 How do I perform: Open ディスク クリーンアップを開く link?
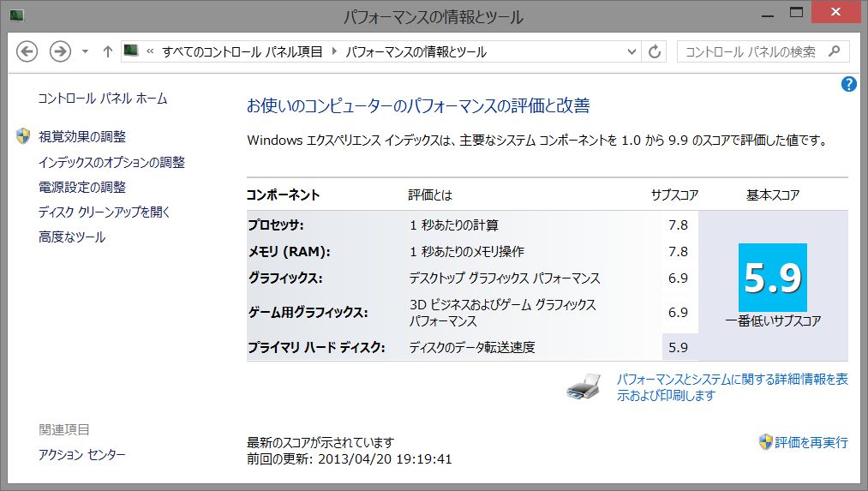(104, 212)
